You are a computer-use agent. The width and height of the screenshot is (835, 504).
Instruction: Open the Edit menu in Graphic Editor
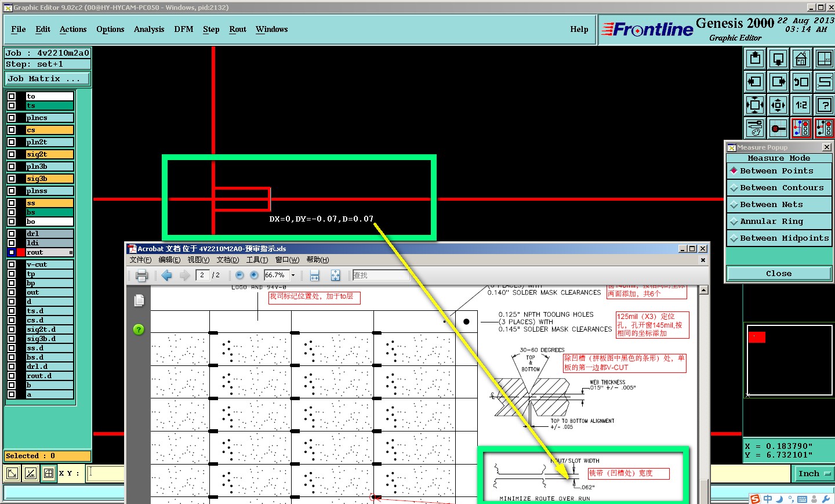pos(43,30)
